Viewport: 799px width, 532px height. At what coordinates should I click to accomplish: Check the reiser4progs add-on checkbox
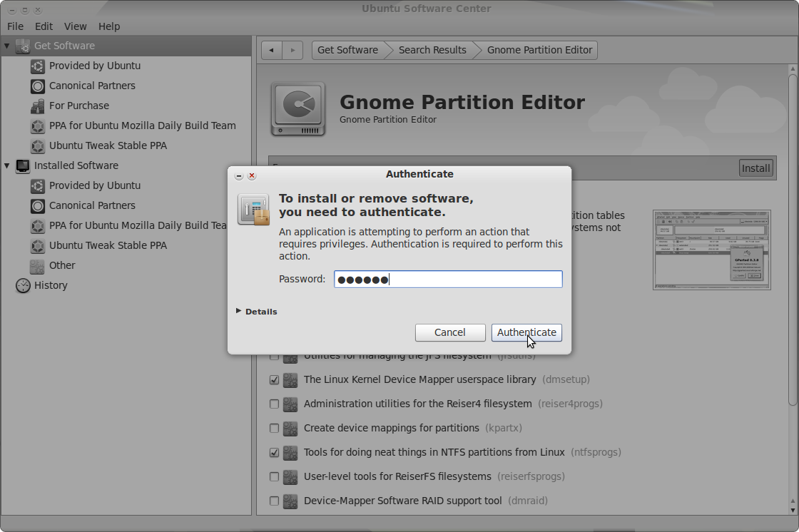(274, 404)
